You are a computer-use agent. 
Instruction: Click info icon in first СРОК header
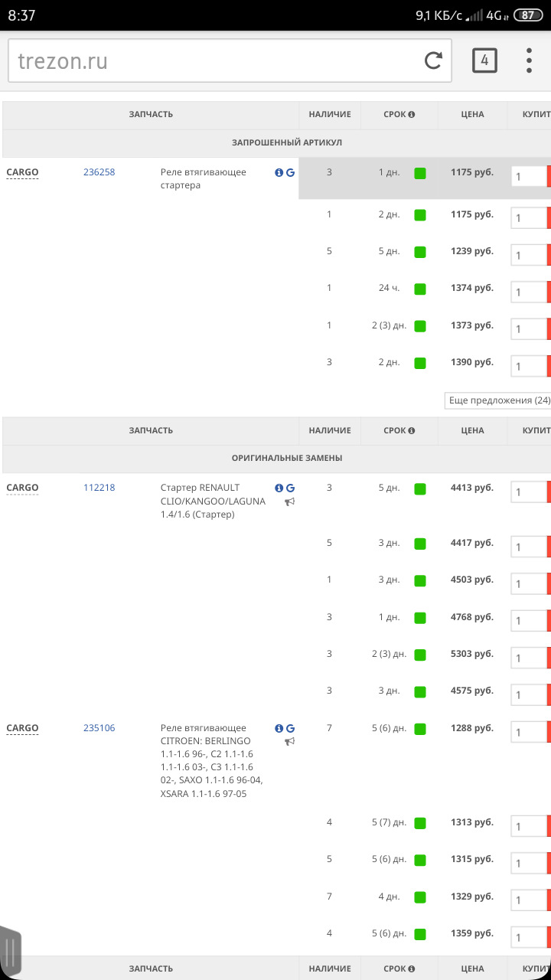pyautogui.click(x=412, y=115)
